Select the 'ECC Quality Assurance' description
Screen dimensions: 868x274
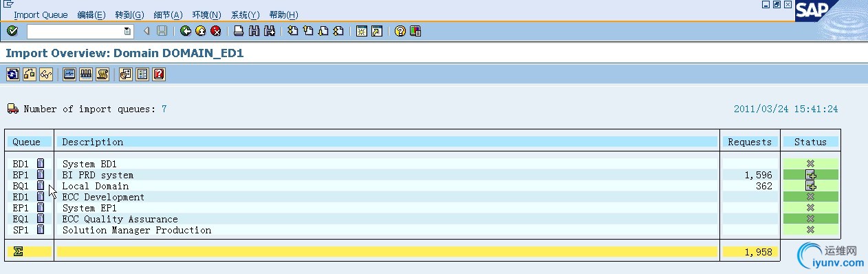[x=120, y=219]
